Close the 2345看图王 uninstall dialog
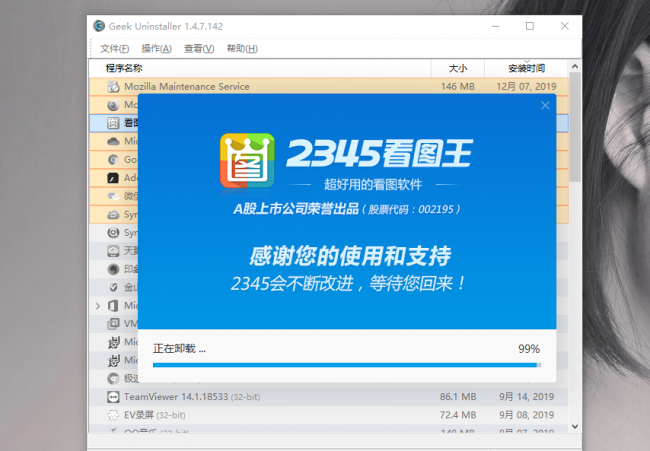The height and width of the screenshot is (451, 650). click(x=545, y=106)
